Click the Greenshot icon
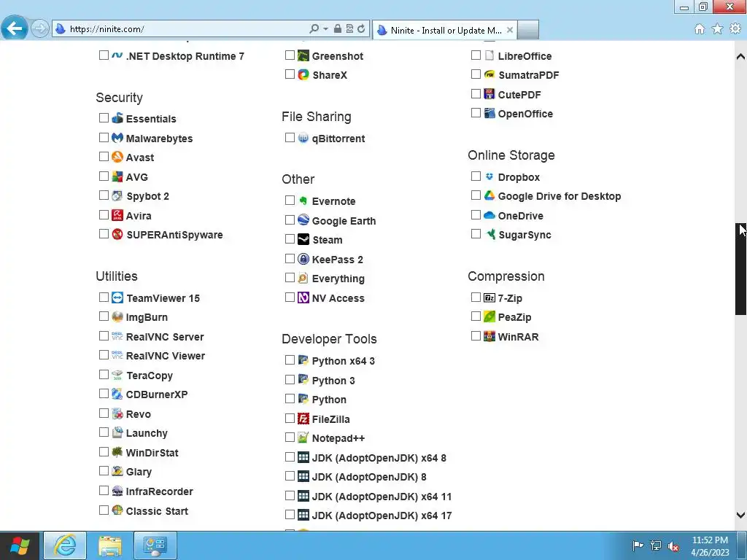 [303, 55]
